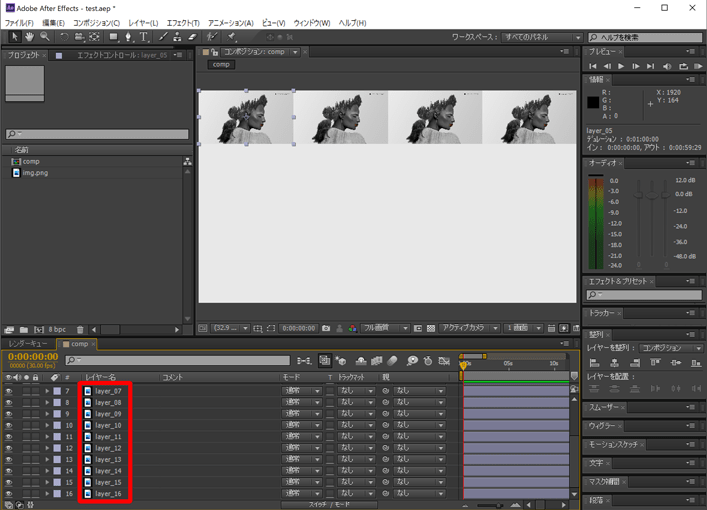
Task: Jump to last frame in Preview panel
Action: tap(650, 66)
